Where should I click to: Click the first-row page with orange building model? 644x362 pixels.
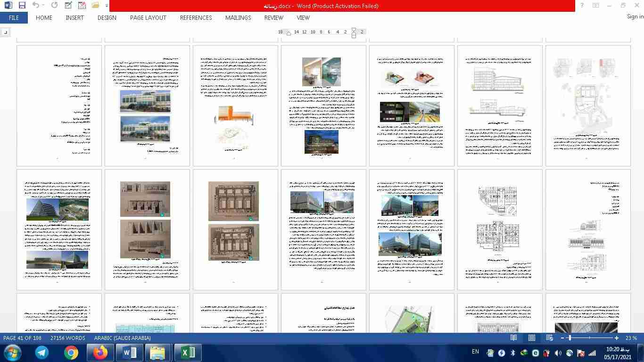pyautogui.click(x=235, y=106)
